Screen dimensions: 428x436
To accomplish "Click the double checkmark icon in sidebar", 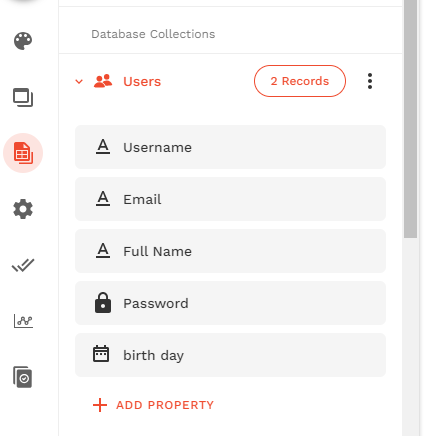I will 23,265.
